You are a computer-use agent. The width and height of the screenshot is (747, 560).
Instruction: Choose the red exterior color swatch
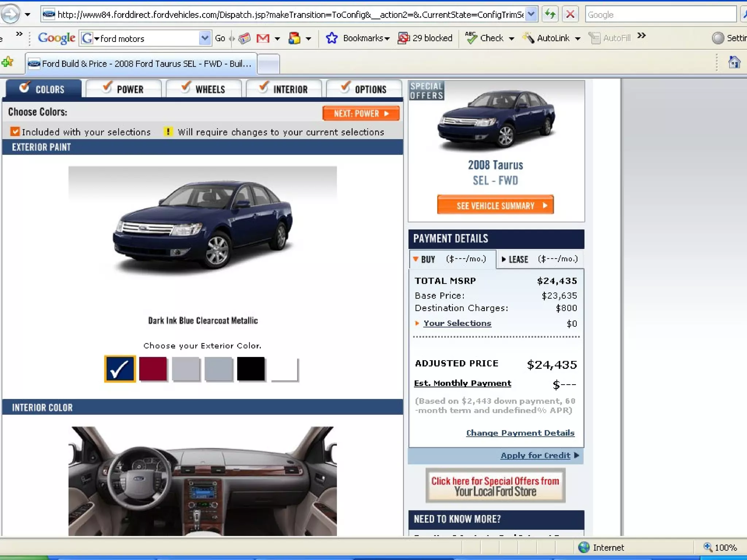(153, 369)
